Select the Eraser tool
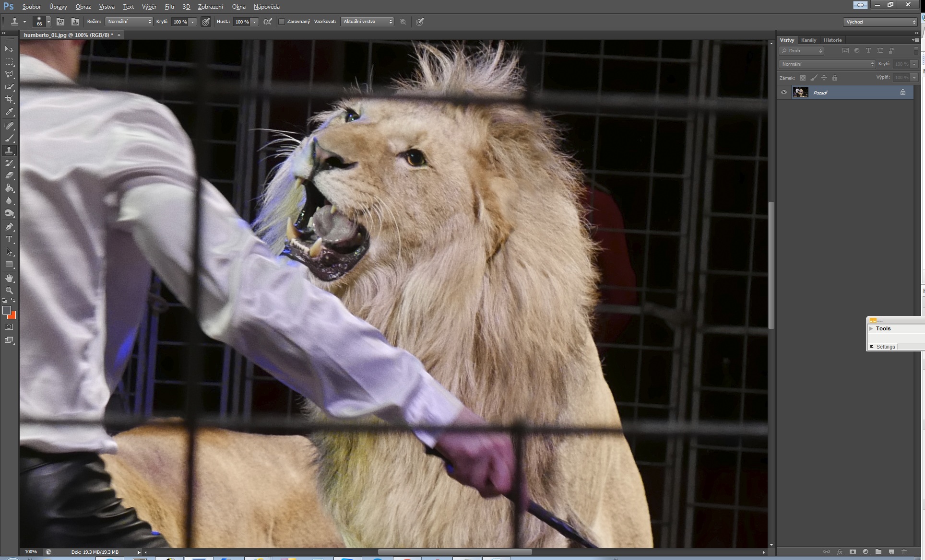 pos(9,175)
